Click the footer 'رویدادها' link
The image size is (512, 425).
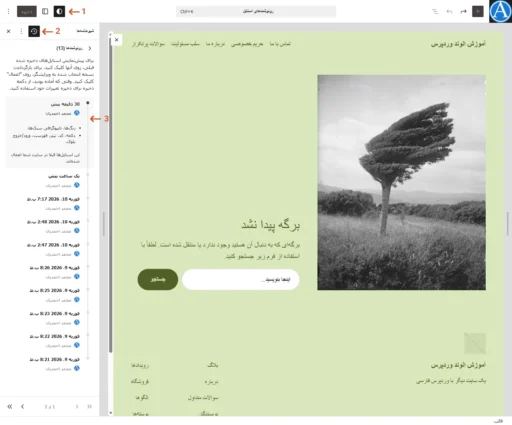[x=140, y=365]
